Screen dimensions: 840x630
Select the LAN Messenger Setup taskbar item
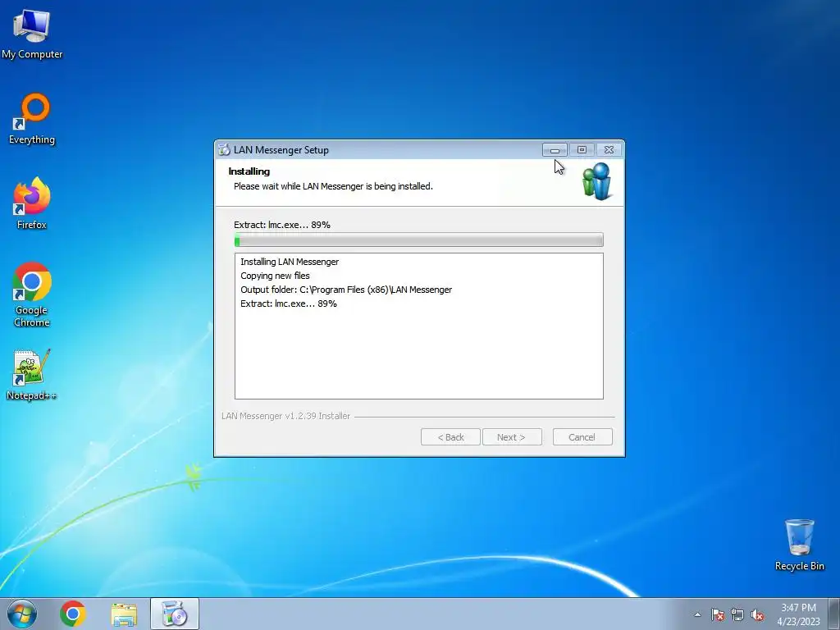[x=175, y=614]
